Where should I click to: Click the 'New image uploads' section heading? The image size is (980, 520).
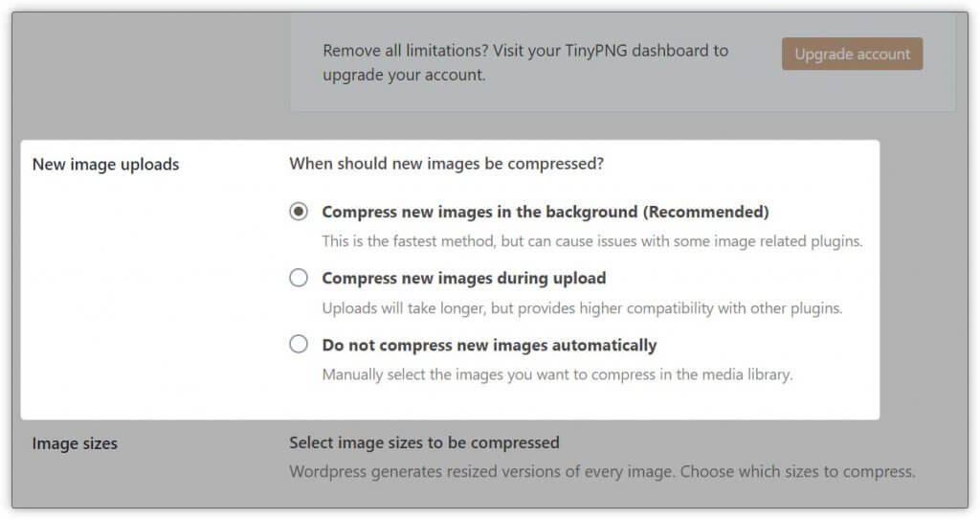click(x=105, y=165)
